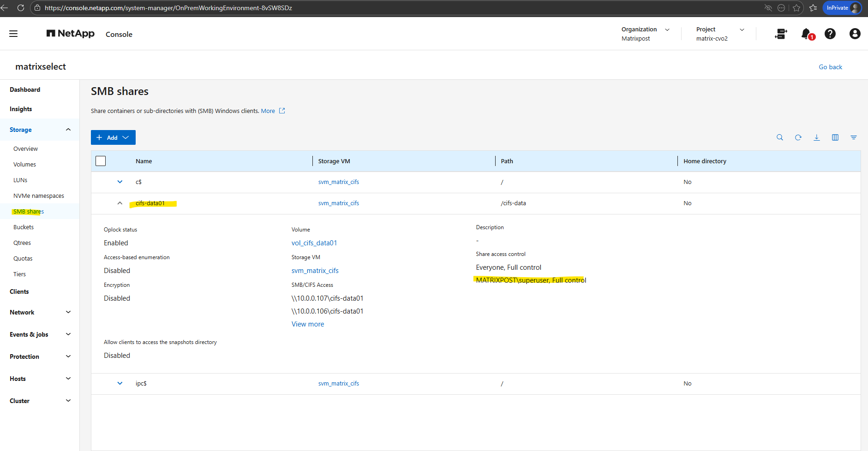
Task: Click the Add button
Action: pos(113,137)
